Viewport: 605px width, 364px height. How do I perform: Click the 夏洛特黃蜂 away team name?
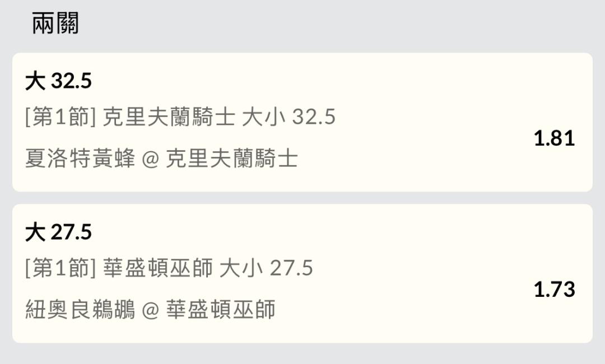pos(80,159)
